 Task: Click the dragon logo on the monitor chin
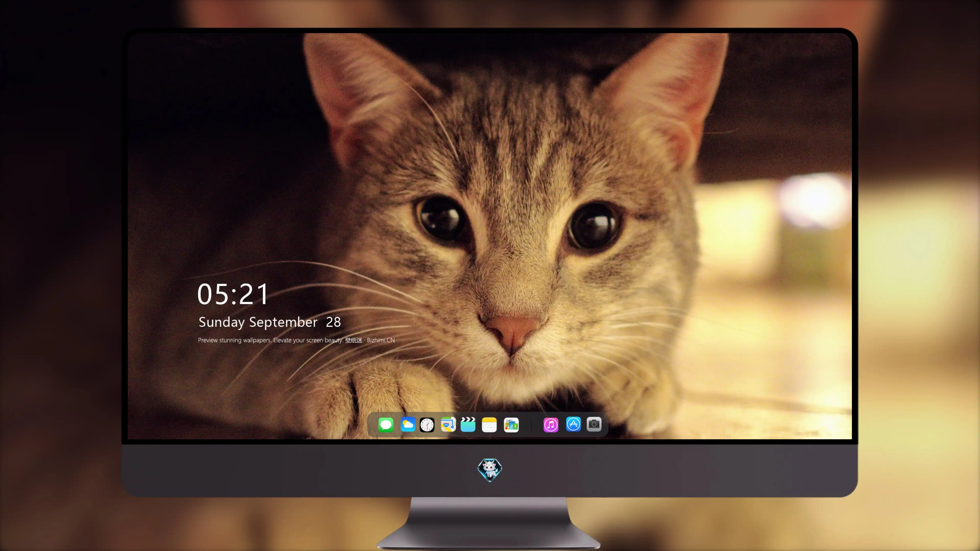click(x=490, y=470)
